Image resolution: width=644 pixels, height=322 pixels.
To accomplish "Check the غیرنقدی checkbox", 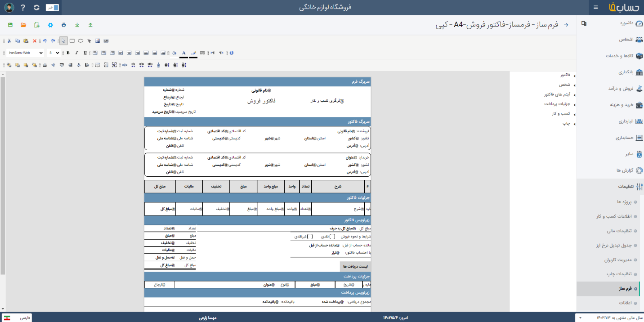I will (x=310, y=237).
